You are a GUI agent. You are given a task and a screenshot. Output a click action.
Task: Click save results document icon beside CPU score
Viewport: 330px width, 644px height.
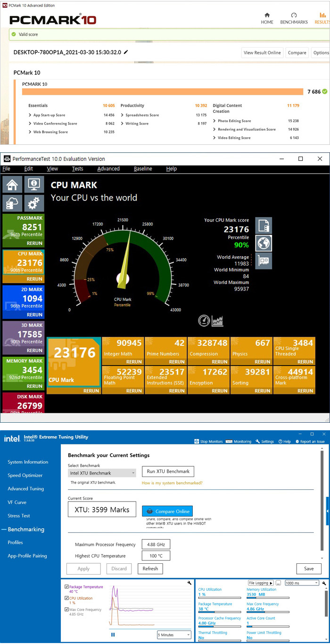(x=264, y=226)
